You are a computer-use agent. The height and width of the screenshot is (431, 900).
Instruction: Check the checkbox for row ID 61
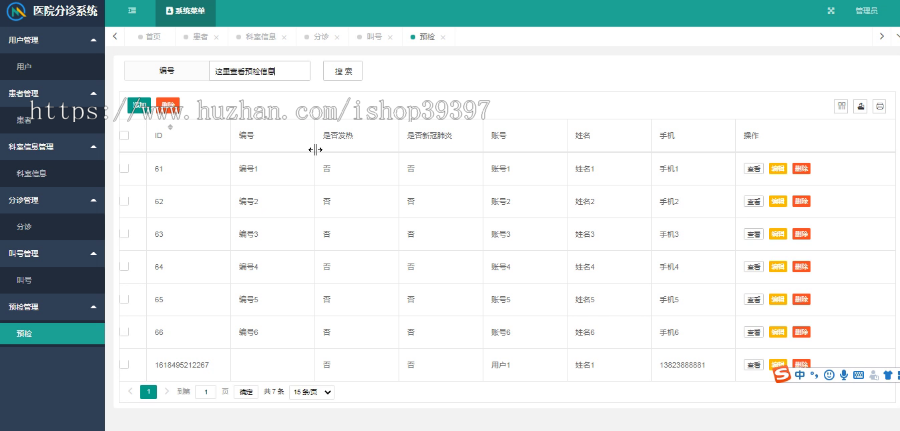(124, 168)
